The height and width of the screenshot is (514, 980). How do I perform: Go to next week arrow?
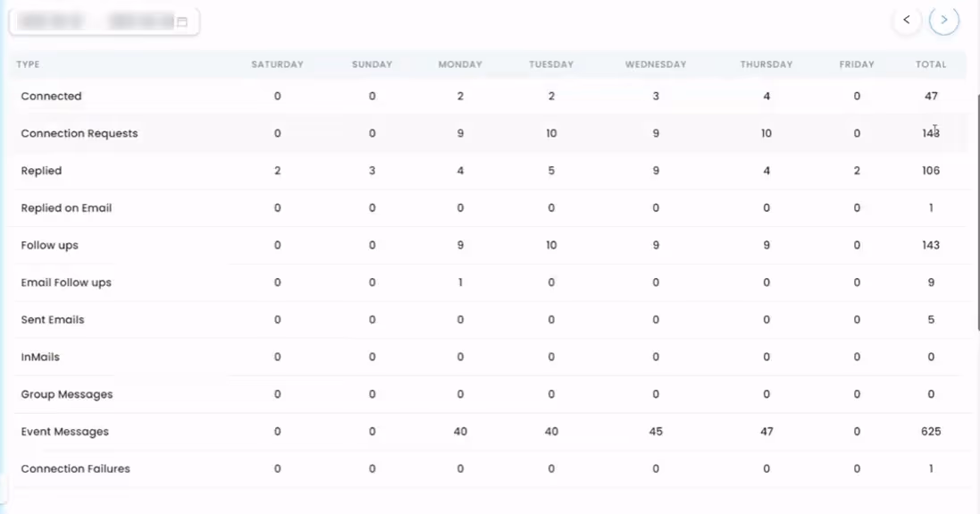point(943,20)
